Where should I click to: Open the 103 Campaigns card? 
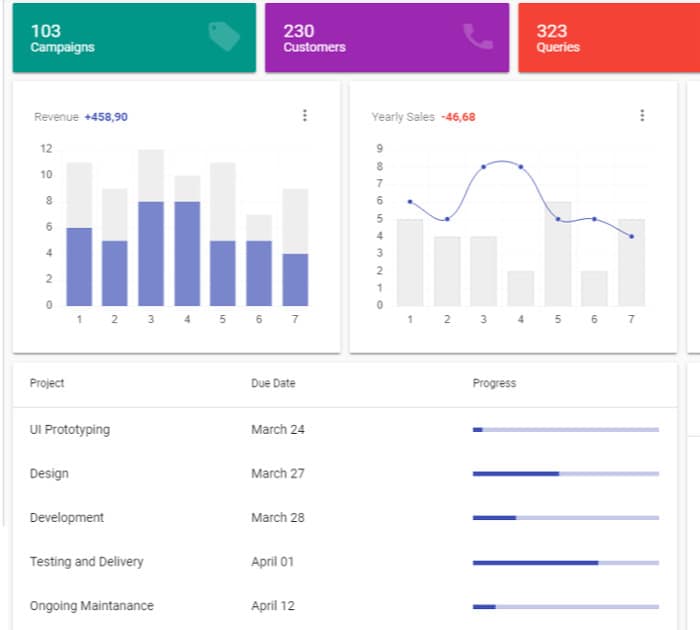[x=134, y=38]
